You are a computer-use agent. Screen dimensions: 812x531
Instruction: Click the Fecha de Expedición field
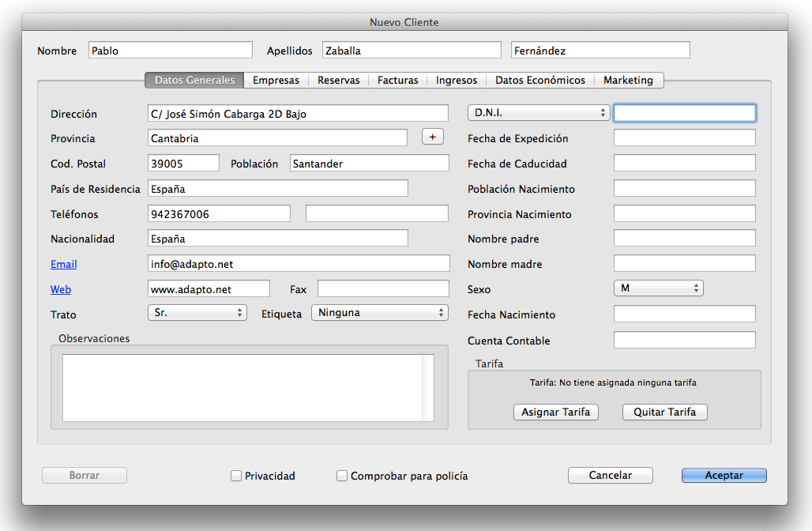coord(685,137)
